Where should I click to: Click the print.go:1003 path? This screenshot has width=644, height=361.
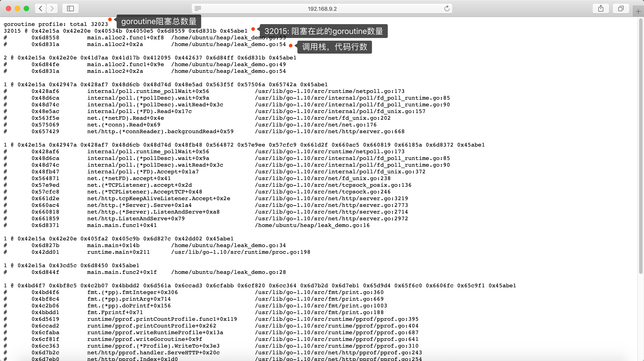321,306
